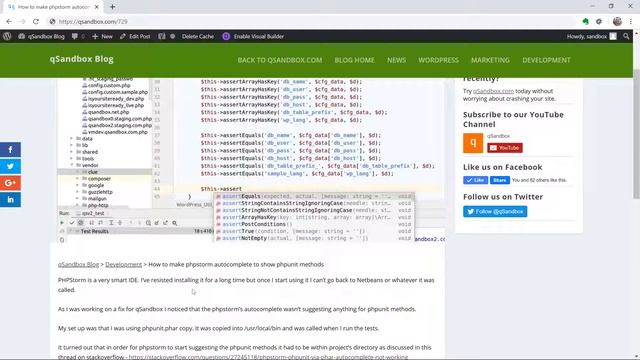The image size is (640, 360).
Task: Click Delete Cache in admin bar
Action: coord(198,36)
